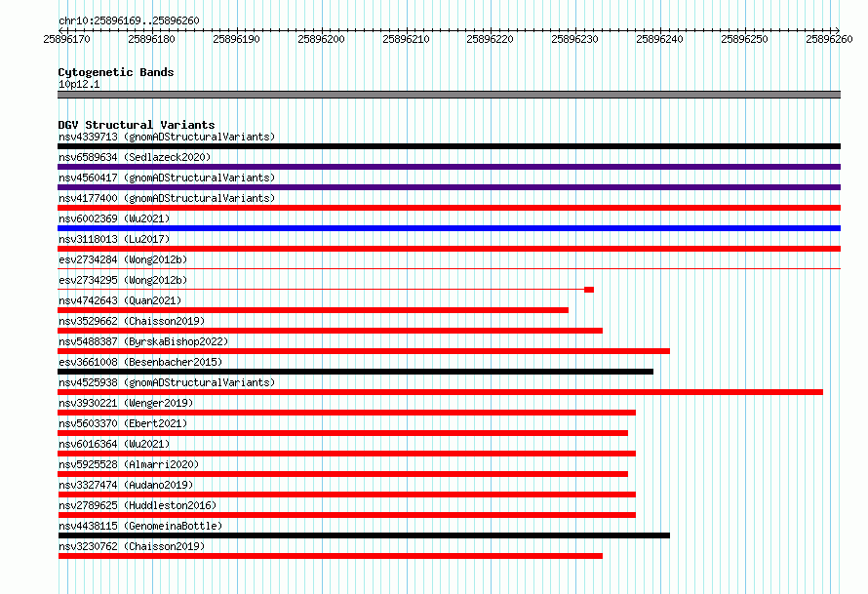Click ruler position 25896210
This screenshot has height=594, width=868.
tap(406, 39)
